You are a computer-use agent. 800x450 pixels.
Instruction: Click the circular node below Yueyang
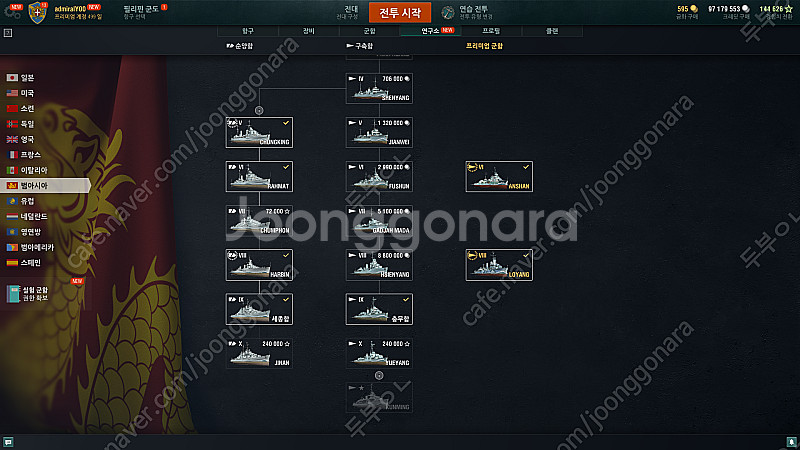click(x=379, y=376)
